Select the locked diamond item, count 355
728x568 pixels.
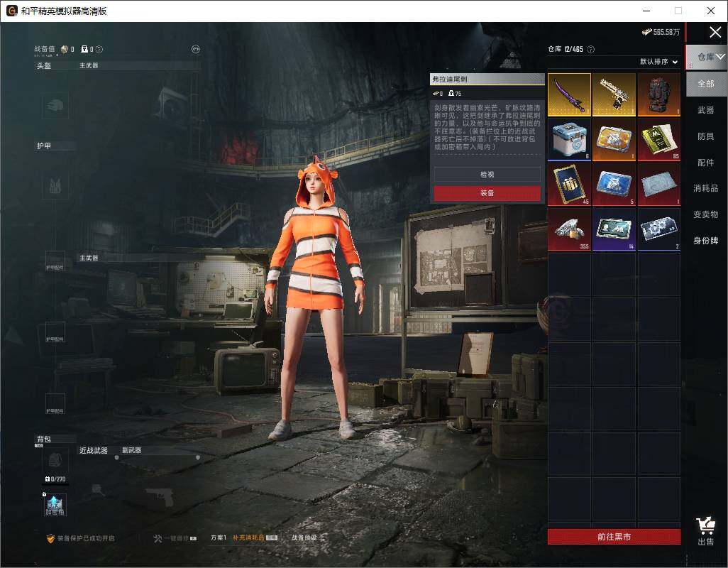[569, 229]
